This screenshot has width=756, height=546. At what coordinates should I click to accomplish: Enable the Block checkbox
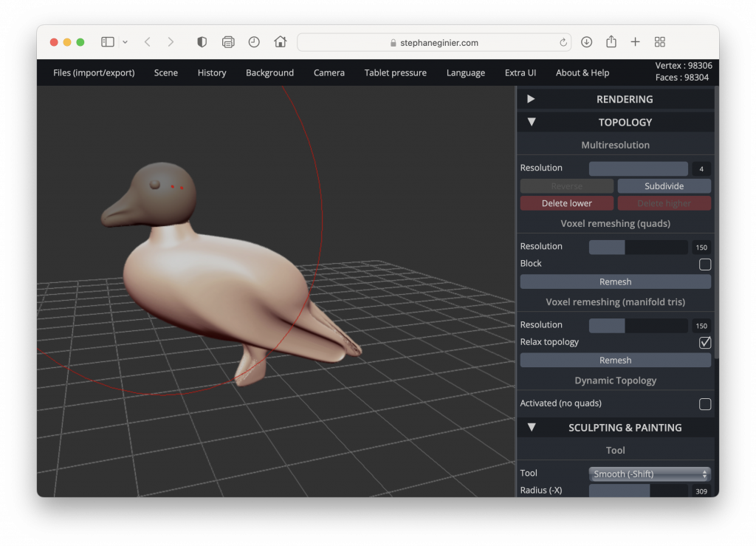705,265
